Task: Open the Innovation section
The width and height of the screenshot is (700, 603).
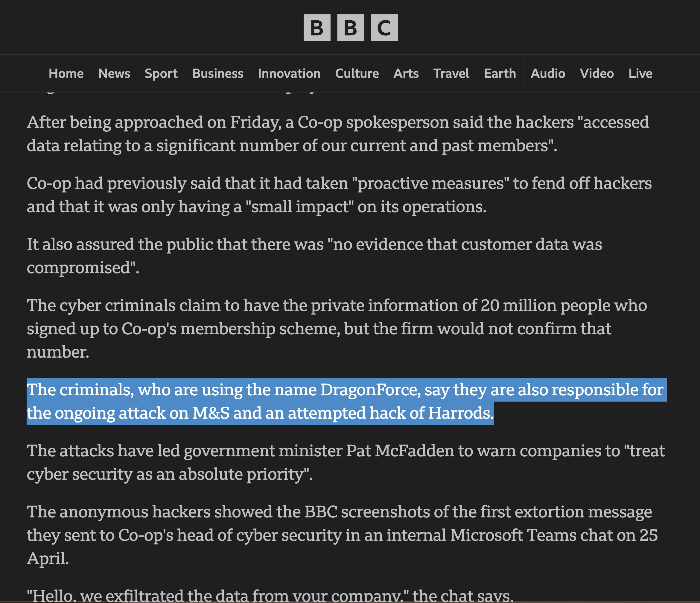Action: [289, 73]
